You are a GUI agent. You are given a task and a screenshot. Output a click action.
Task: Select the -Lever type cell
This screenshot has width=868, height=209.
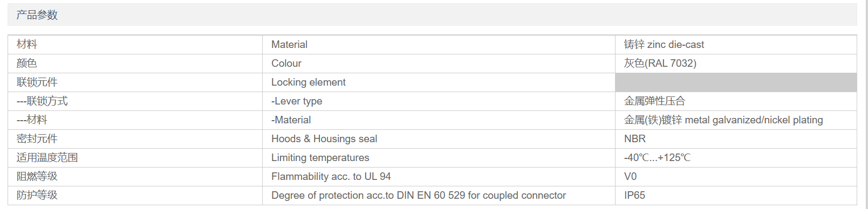pos(297,101)
